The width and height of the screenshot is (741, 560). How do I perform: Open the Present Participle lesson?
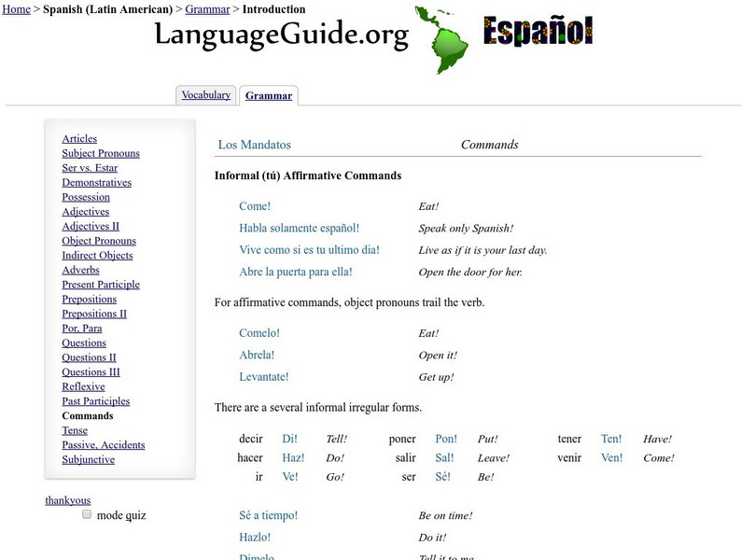[x=101, y=285]
